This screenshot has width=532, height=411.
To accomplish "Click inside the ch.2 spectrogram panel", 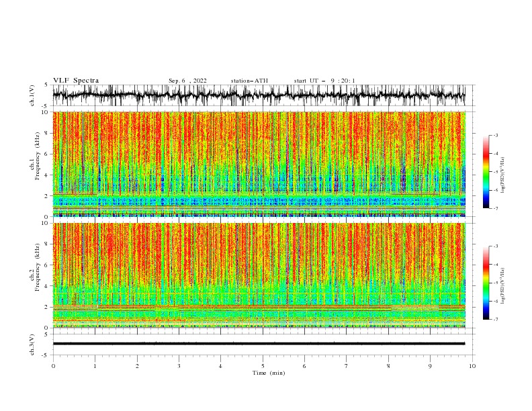I will click(x=259, y=275).
